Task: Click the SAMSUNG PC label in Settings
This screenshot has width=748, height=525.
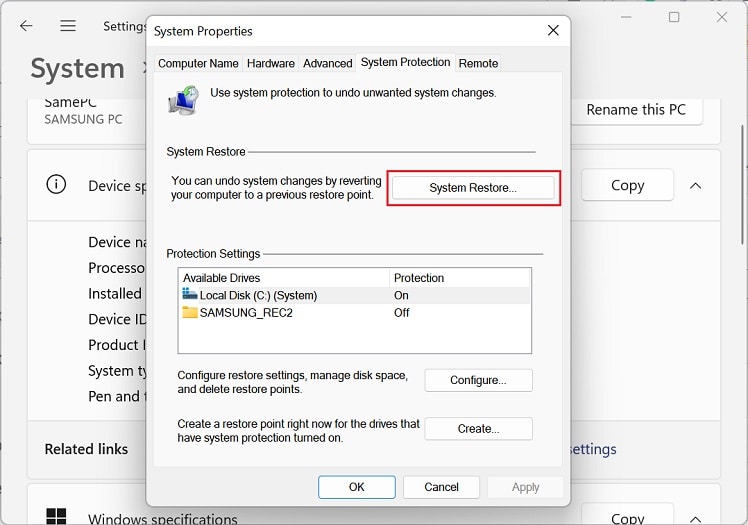Action: [x=83, y=119]
